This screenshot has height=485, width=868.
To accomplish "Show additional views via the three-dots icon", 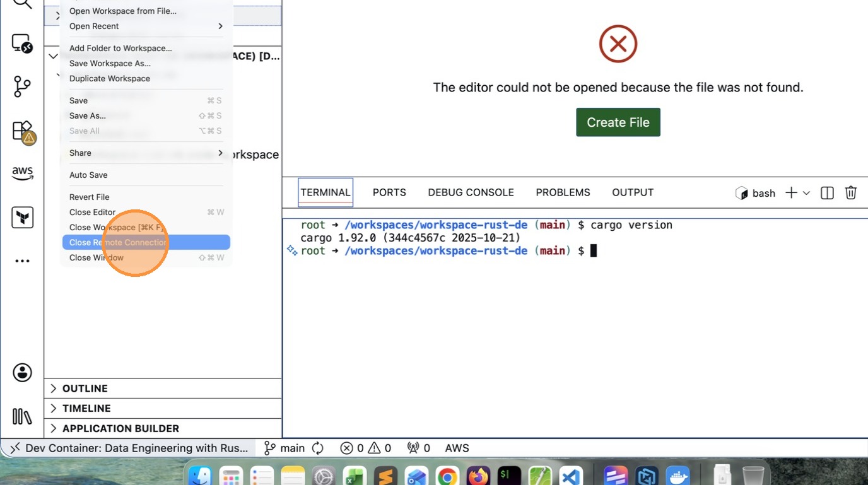I will pos(22,261).
